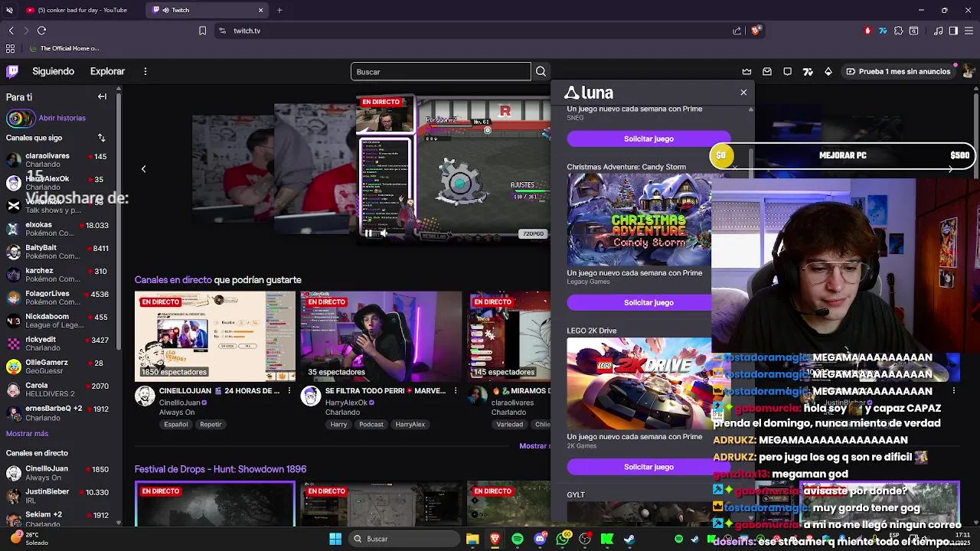This screenshot has height=551, width=980.
Task: Open the browser hamburger menu
Action: pyautogui.click(x=969, y=31)
